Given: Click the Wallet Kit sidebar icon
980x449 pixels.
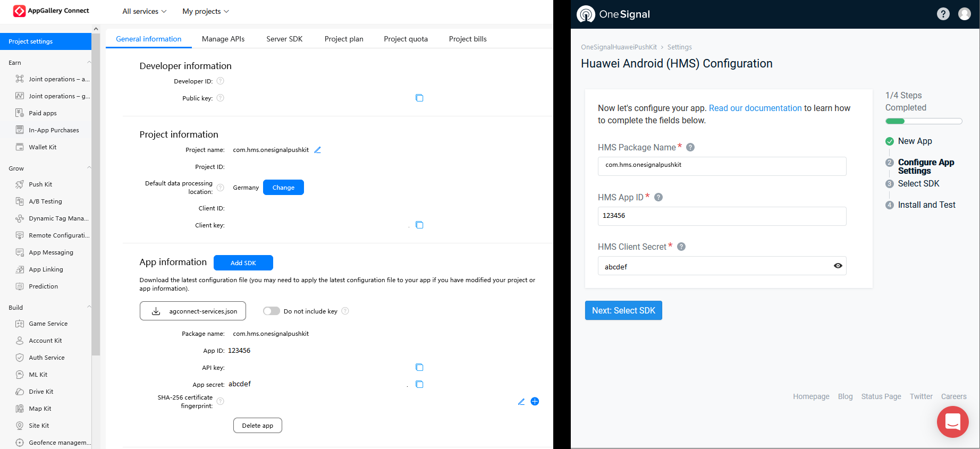Looking at the screenshot, I should (20, 147).
